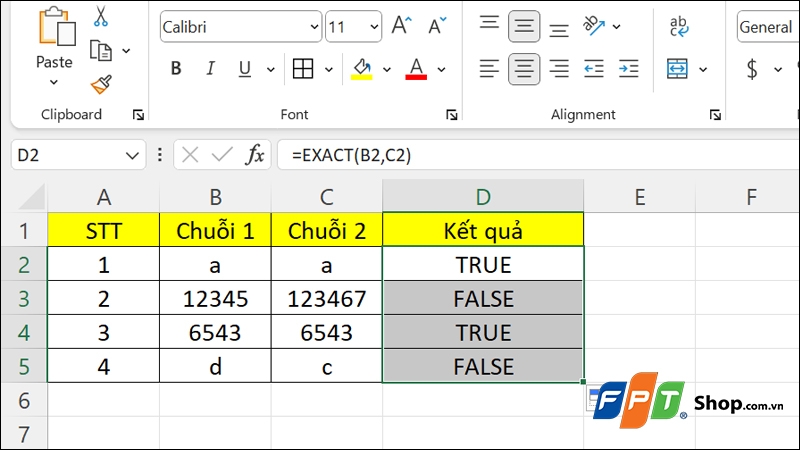Select column D header
Image resolution: width=800 pixels, height=450 pixels.
click(x=483, y=196)
